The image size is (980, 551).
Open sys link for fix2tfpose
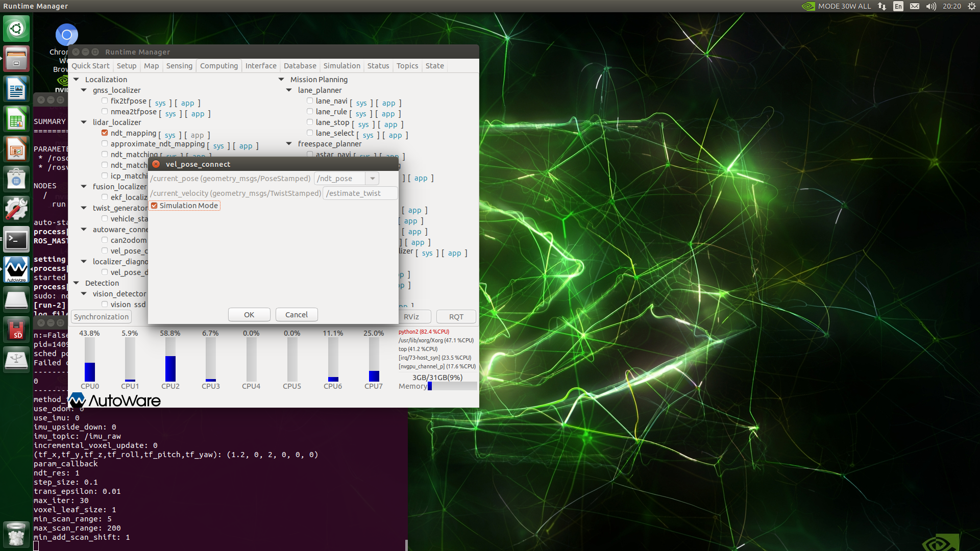click(160, 103)
